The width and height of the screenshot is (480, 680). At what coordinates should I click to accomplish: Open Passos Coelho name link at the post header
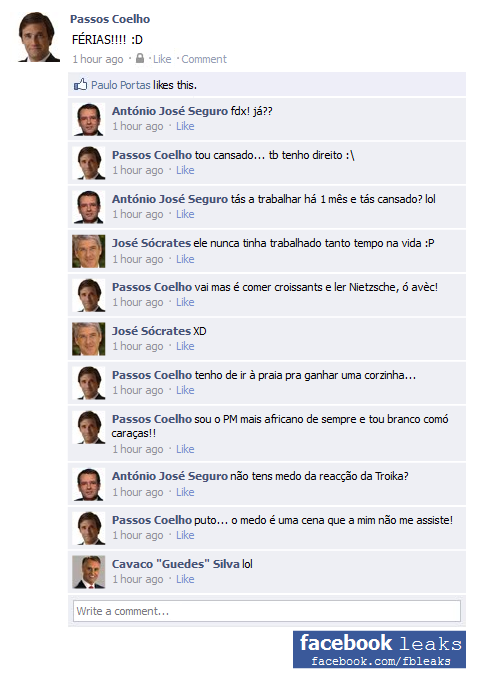110,19
